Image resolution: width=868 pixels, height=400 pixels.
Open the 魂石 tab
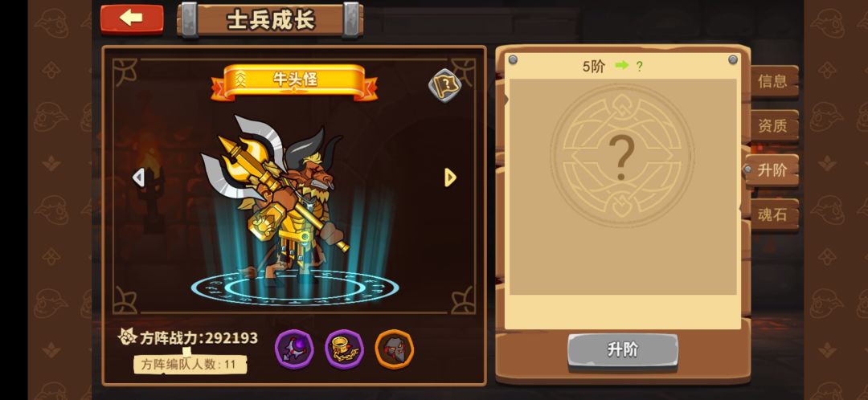pos(773,214)
